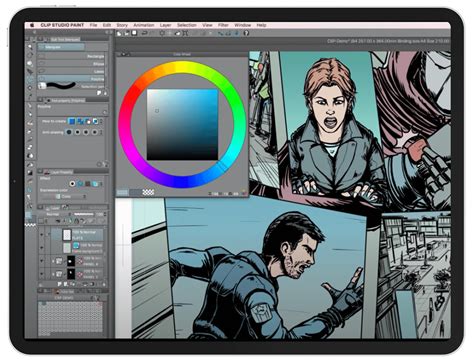Select the Lasso selection sub tool
This screenshot has width=474, height=364.
point(71,71)
